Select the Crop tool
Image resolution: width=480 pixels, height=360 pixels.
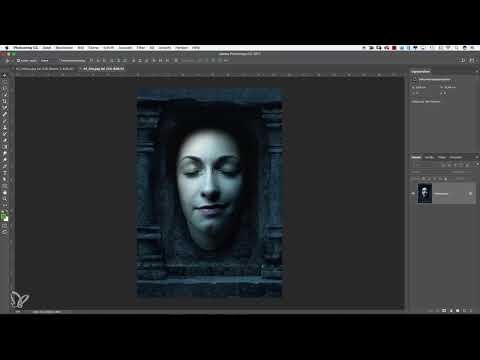click(5, 101)
